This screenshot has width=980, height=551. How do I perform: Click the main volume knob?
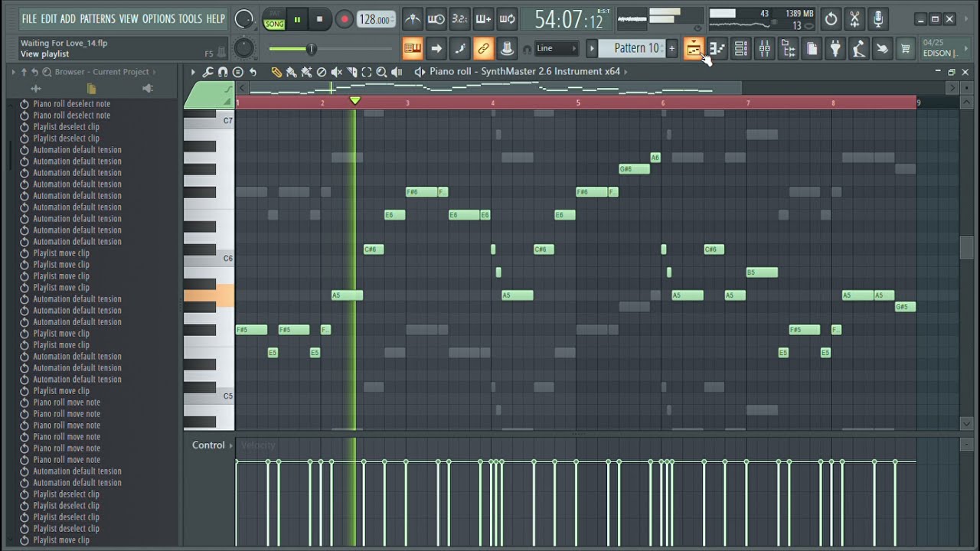pyautogui.click(x=244, y=19)
